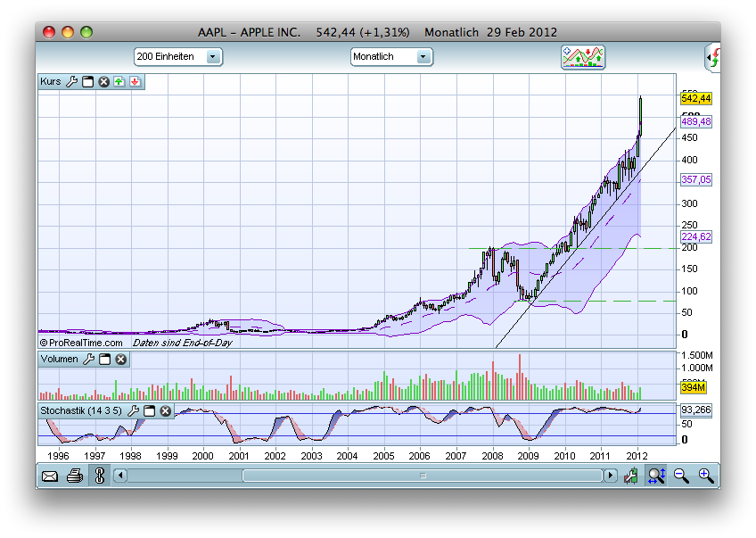
Task: Open chart settings candlestick wrench icon
Action: pos(630,476)
